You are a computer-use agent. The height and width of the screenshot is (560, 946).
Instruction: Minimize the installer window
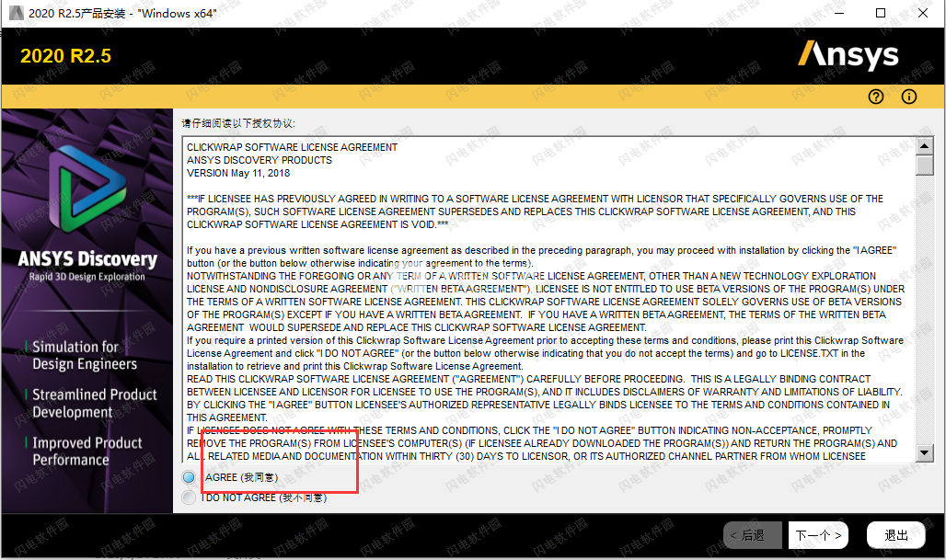tap(838, 13)
